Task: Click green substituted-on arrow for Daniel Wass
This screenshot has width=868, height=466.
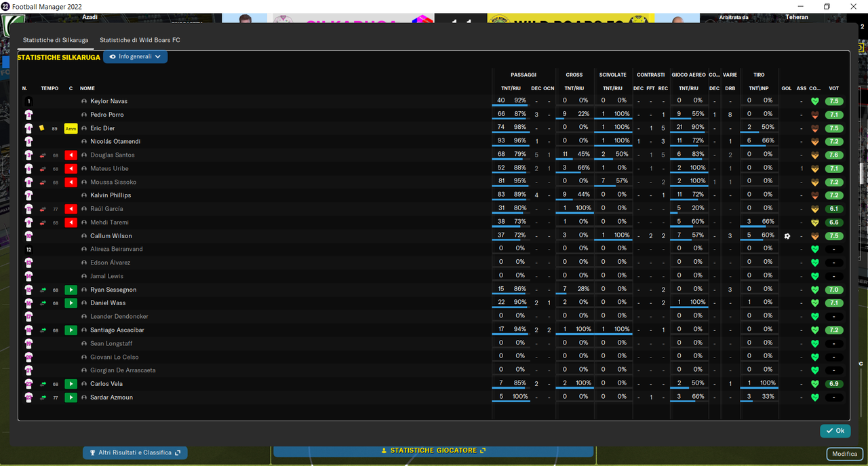Action: [x=71, y=303]
